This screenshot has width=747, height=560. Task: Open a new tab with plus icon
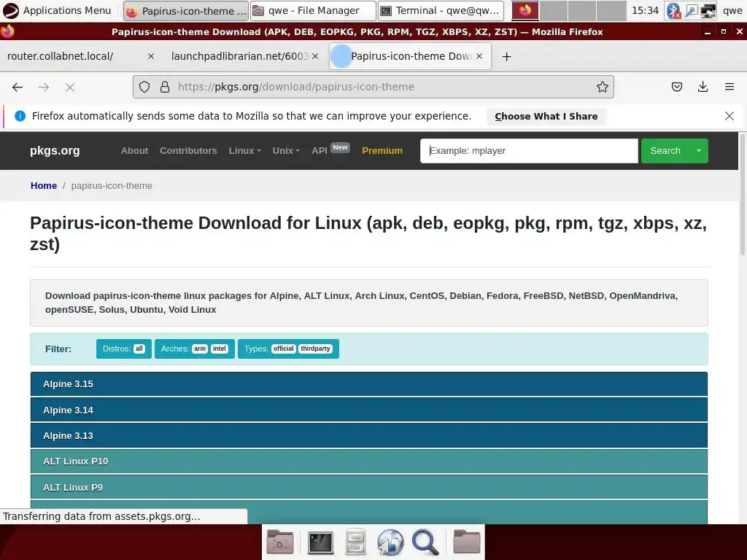(506, 57)
